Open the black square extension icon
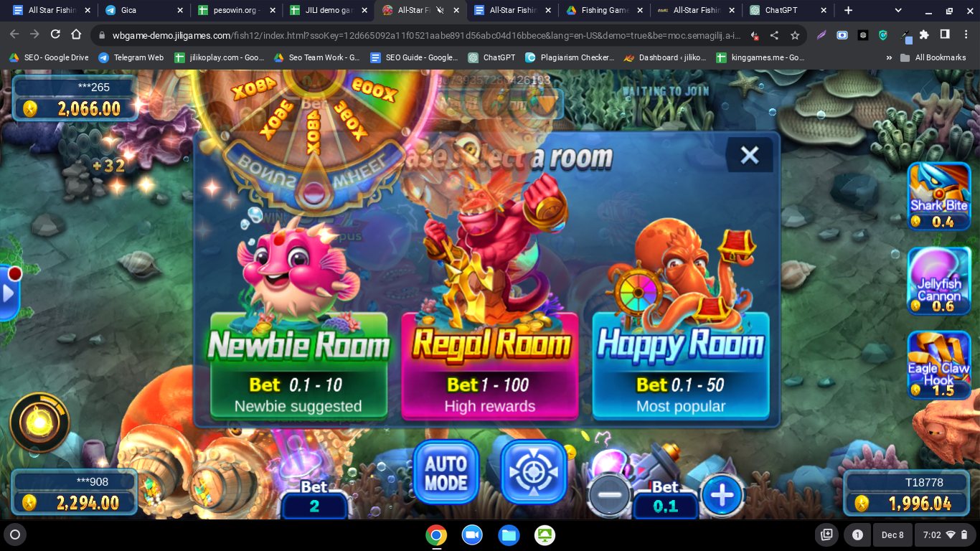The image size is (980, 551). 863,35
